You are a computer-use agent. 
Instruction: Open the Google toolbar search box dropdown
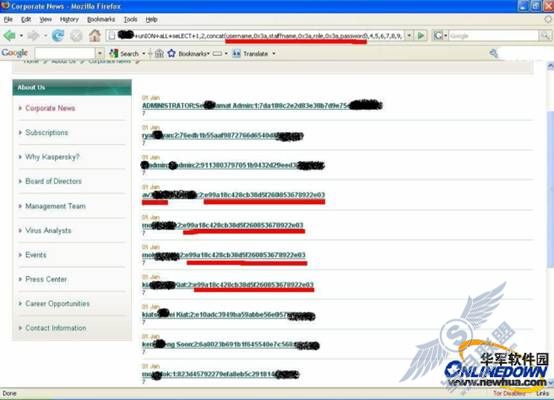click(x=100, y=54)
